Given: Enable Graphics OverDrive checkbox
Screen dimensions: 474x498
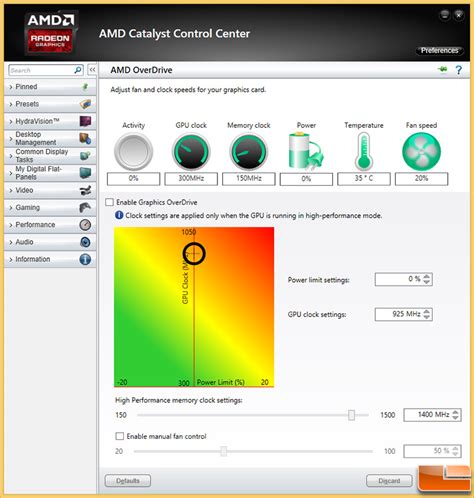Looking at the screenshot, I should click(x=109, y=202).
